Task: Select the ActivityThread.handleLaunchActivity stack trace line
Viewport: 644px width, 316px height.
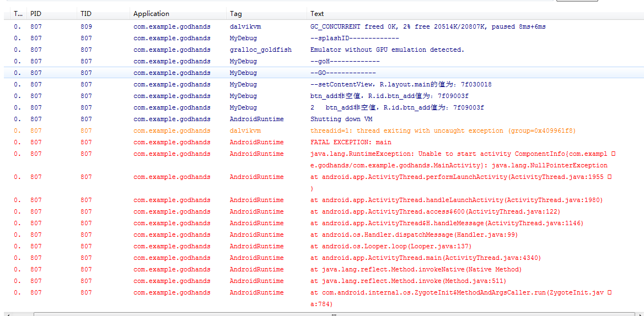Action: click(x=456, y=200)
